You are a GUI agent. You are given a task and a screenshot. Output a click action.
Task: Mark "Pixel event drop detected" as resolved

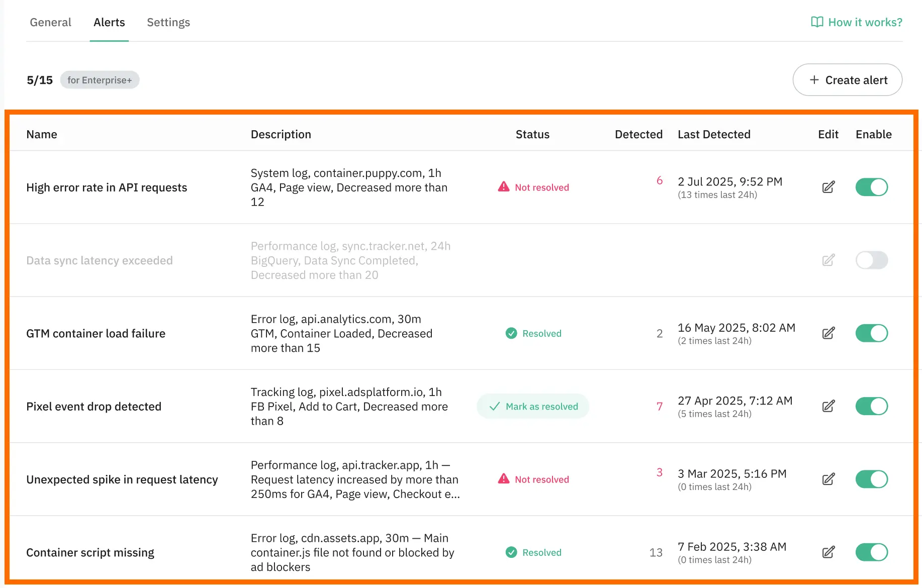coord(532,406)
